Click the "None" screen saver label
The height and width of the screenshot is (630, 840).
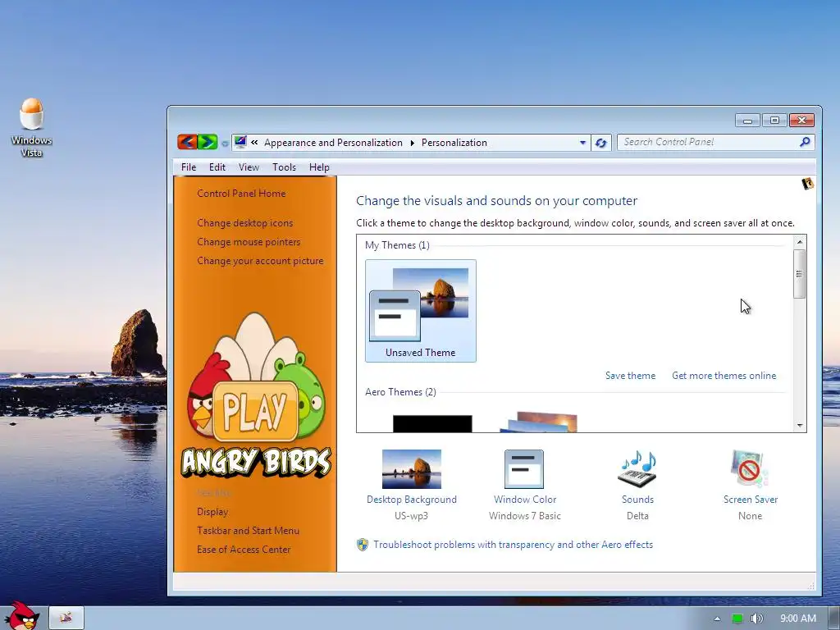pyautogui.click(x=750, y=516)
